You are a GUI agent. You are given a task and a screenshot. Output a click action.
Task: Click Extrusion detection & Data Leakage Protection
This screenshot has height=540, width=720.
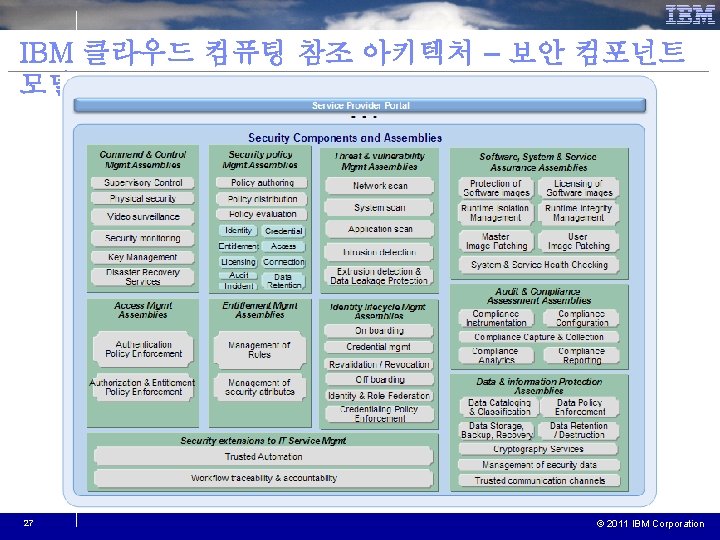[379, 276]
